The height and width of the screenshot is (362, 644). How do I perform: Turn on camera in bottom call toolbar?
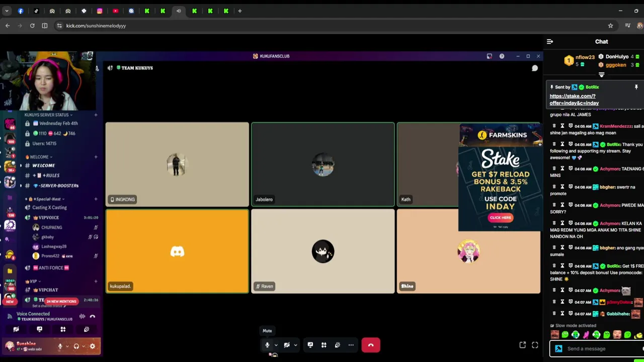point(287,345)
